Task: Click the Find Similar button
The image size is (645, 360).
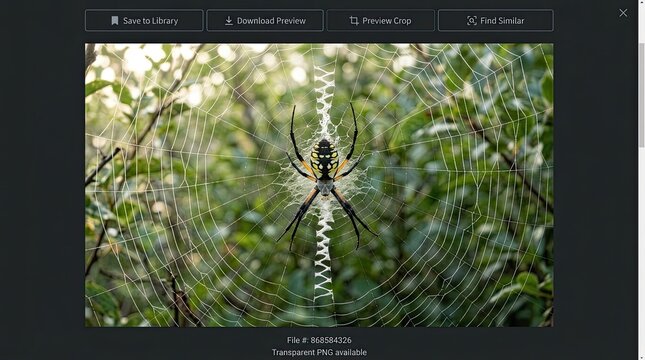Action: point(496,21)
